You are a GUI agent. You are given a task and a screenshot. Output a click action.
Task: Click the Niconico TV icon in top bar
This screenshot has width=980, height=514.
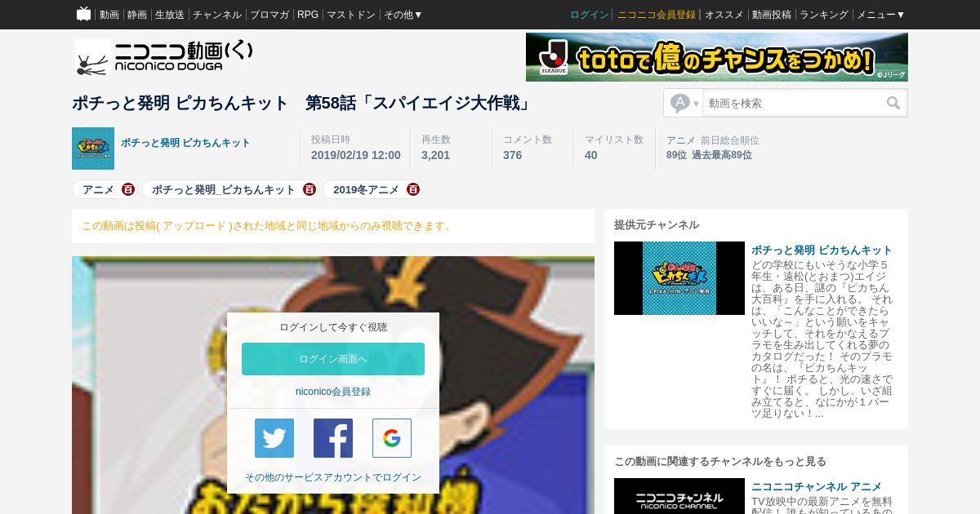(x=83, y=14)
